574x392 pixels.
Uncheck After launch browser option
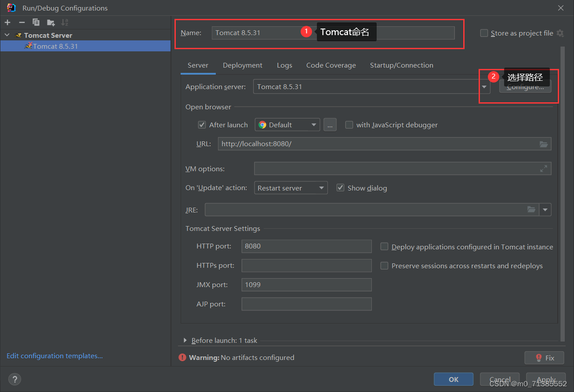[x=202, y=125]
